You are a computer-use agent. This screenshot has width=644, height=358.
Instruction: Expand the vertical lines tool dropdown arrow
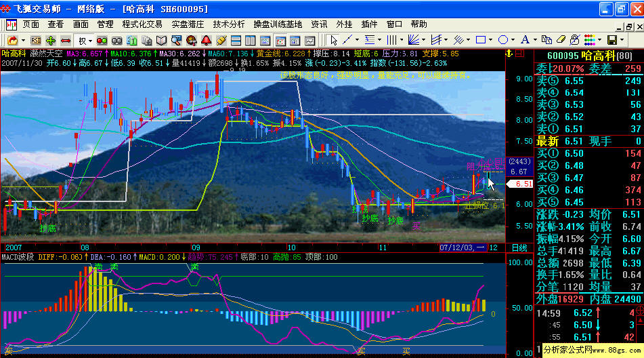click(x=402, y=40)
